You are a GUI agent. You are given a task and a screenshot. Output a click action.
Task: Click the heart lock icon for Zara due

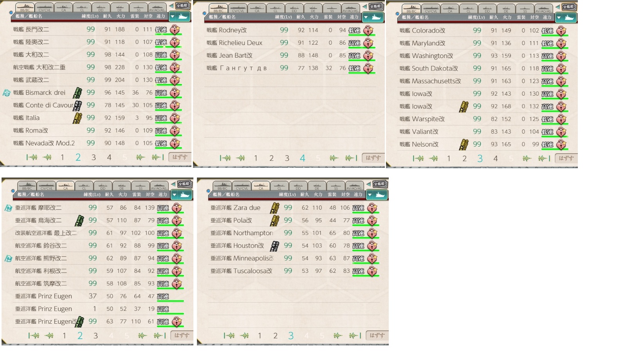pos(372,208)
